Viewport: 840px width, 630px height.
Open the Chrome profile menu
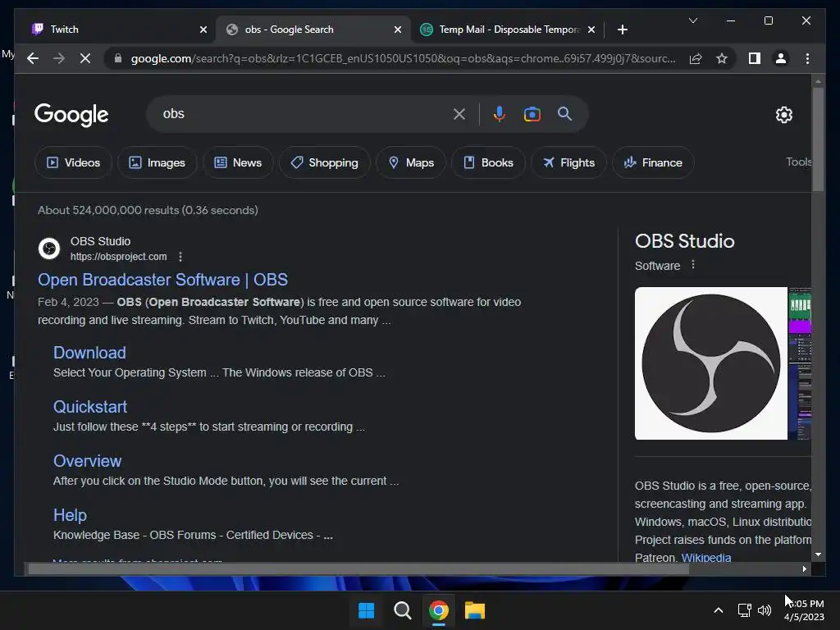point(781,58)
